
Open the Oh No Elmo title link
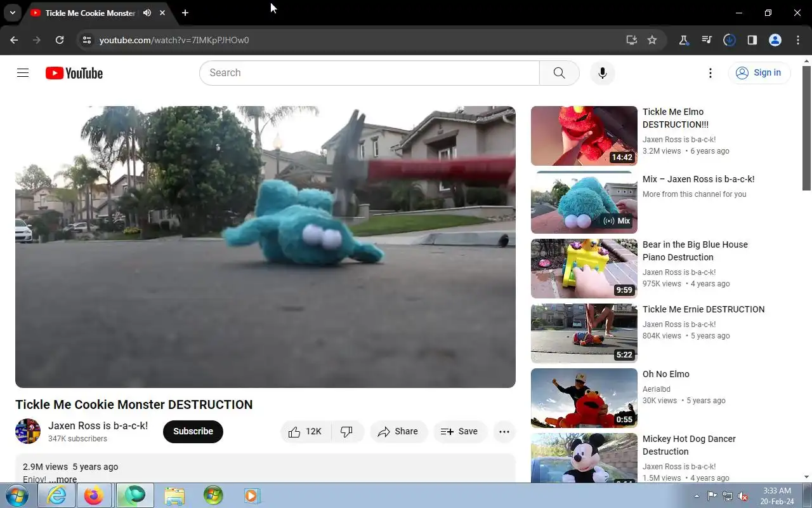click(666, 374)
